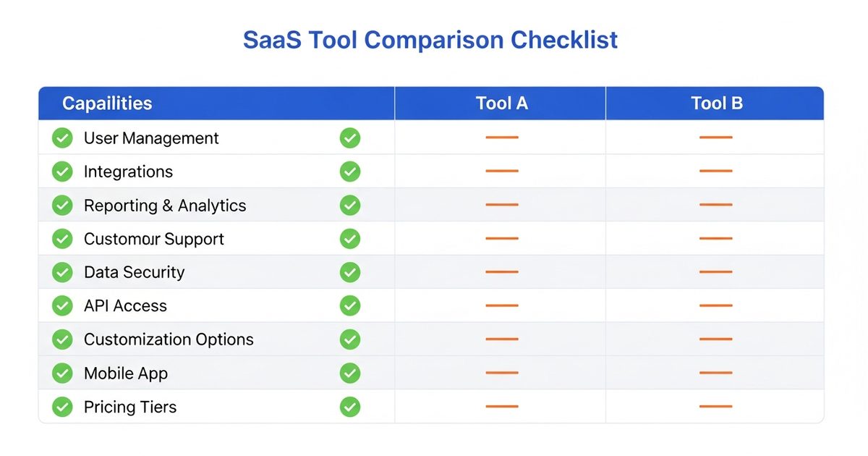This screenshot has height=456, width=868.
Task: Click the left check icon beside API Access
Action: [62, 305]
